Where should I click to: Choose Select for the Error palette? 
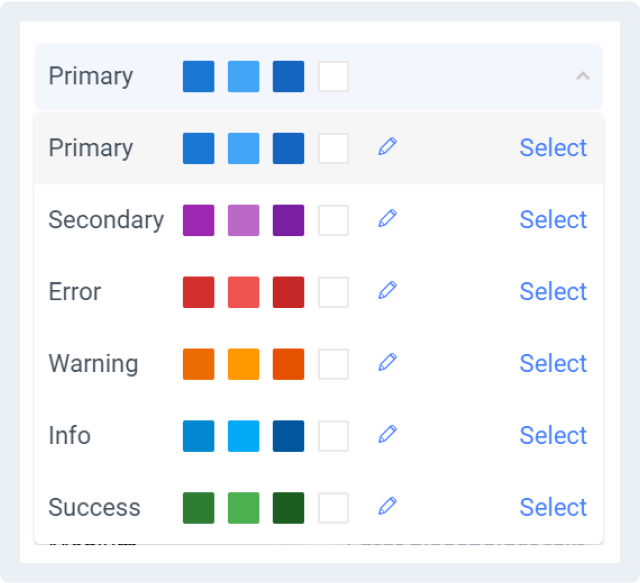pos(553,292)
